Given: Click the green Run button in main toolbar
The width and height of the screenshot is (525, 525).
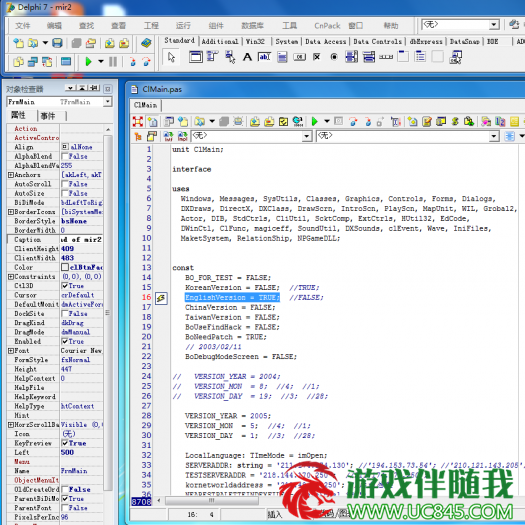Looking at the screenshot, I should pyautogui.click(x=88, y=62).
